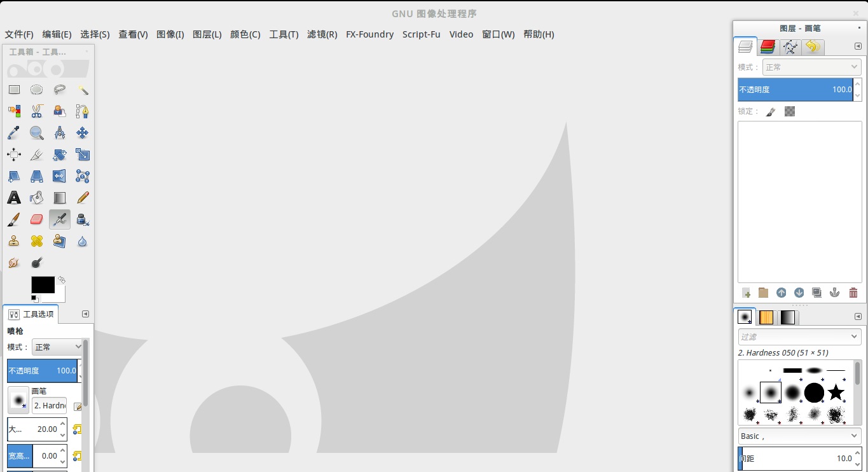The width and height of the screenshot is (868, 472).
Task: Select the Measure compass tool
Action: 60,133
